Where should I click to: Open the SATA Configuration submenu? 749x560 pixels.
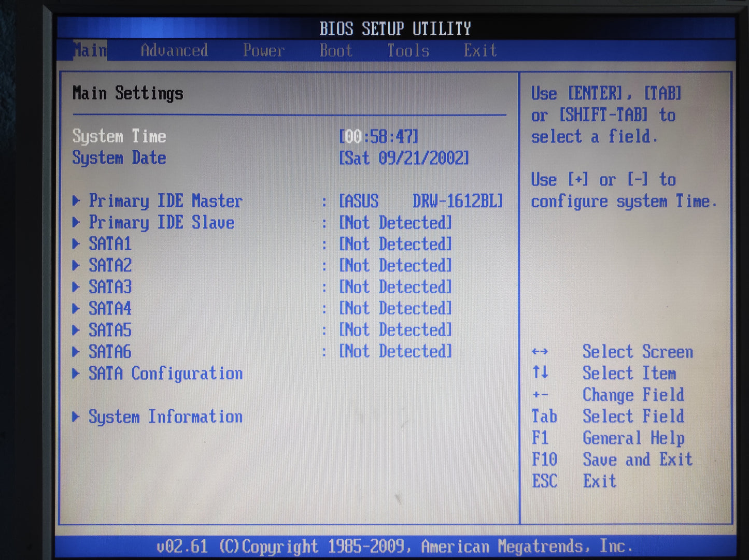[165, 374]
